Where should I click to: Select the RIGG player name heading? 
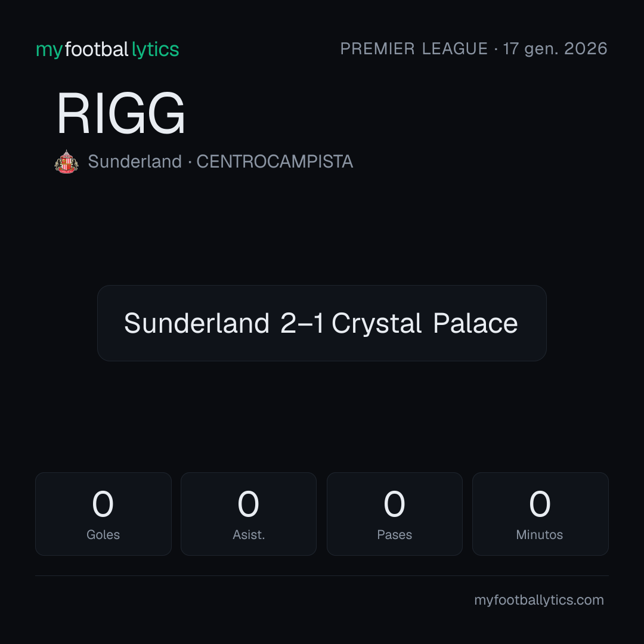(120, 113)
